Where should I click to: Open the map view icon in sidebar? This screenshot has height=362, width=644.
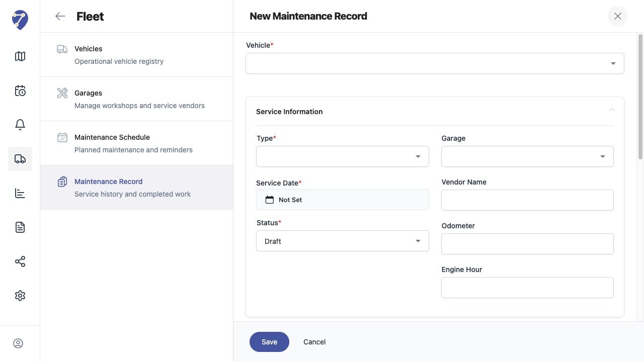coord(20,56)
